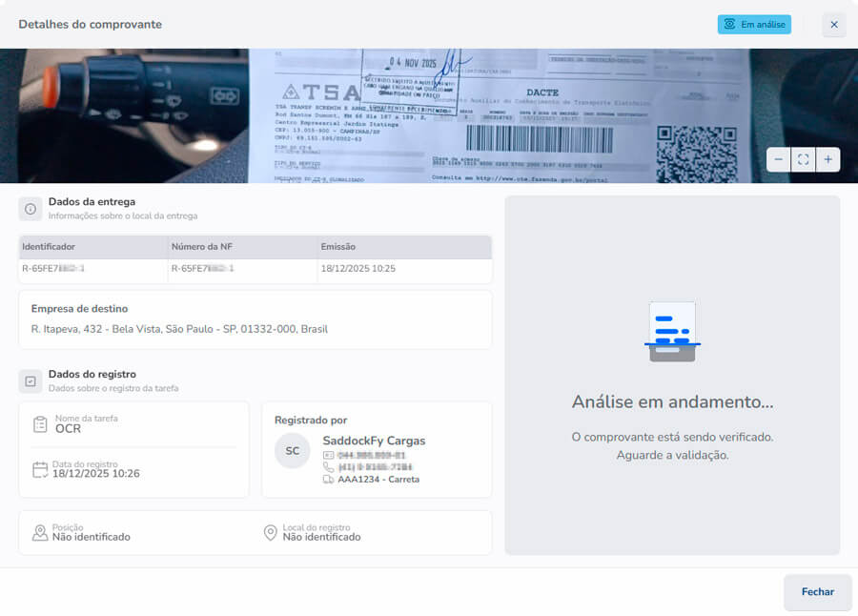Click the ID card icon under SaddockFy Cargas
This screenshot has height=616, width=858.
328,455
